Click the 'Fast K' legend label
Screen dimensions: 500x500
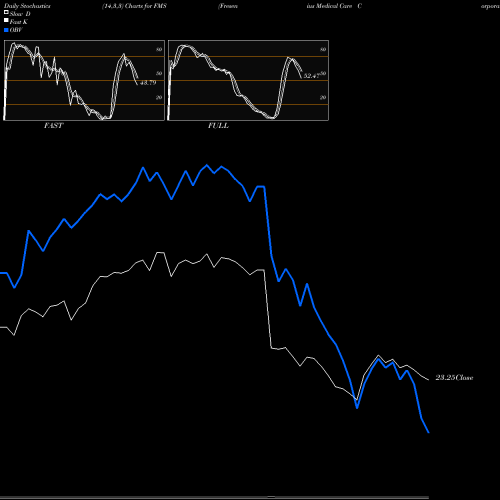19,22
